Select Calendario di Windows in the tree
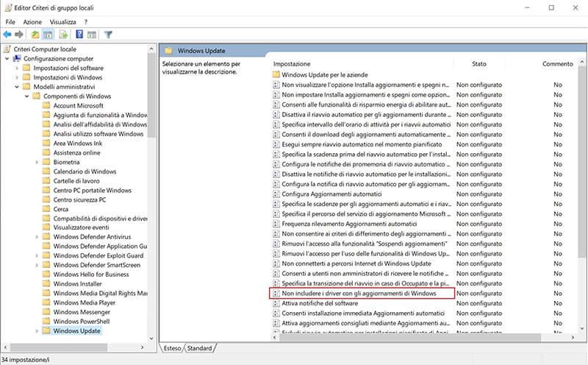This screenshot has width=588, height=365. (x=85, y=171)
